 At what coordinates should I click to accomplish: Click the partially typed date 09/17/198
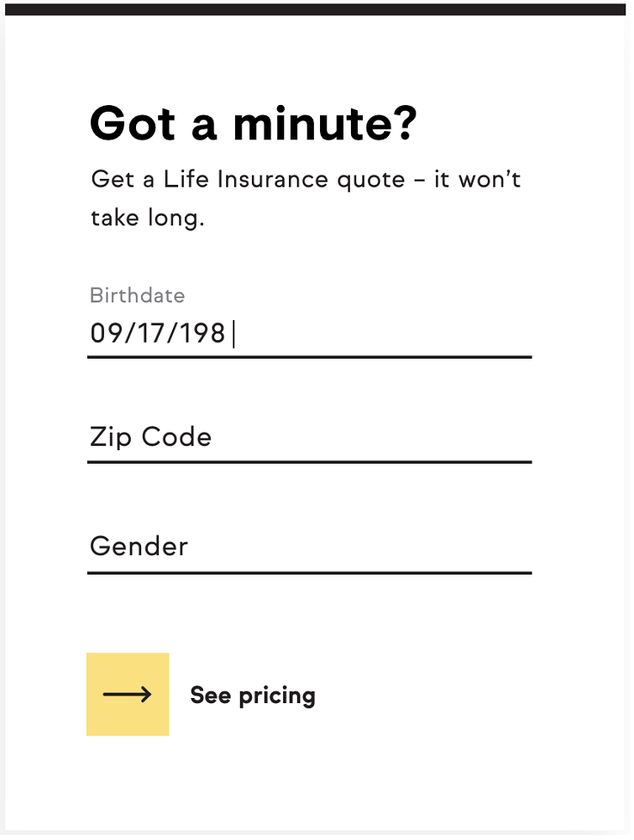tap(158, 334)
